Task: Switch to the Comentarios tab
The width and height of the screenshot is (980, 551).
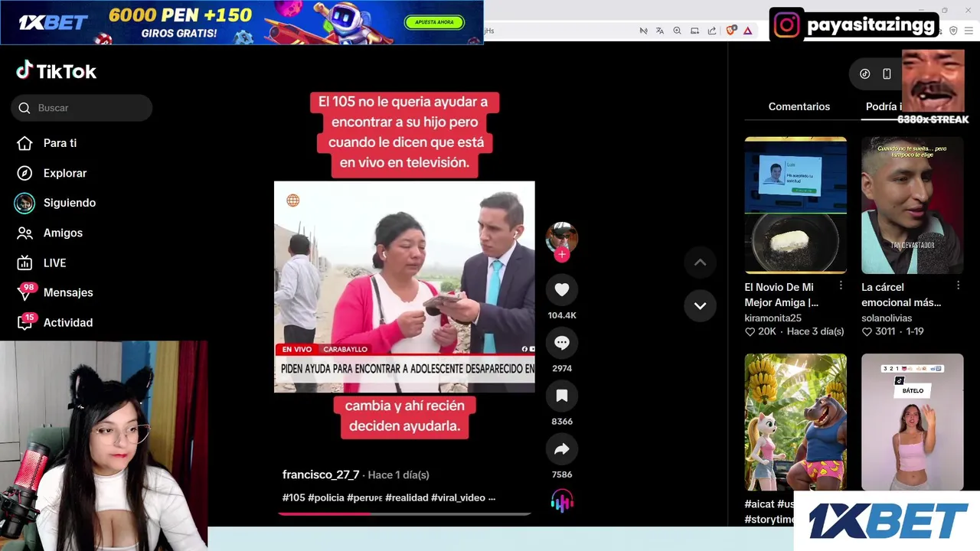Action: pyautogui.click(x=799, y=106)
